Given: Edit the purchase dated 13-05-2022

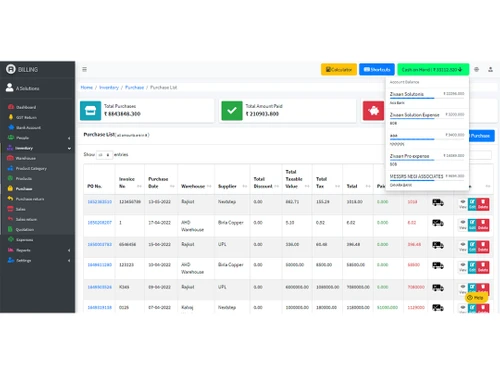Looking at the screenshot, I should (x=472, y=204).
